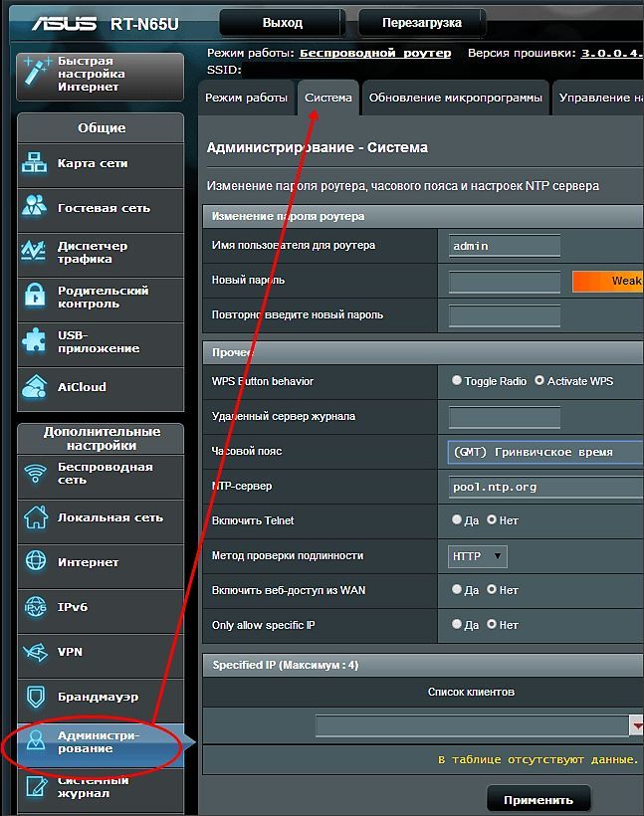The height and width of the screenshot is (816, 644).
Task: Open the Брандмауэр shield icon
Action: tap(36, 697)
